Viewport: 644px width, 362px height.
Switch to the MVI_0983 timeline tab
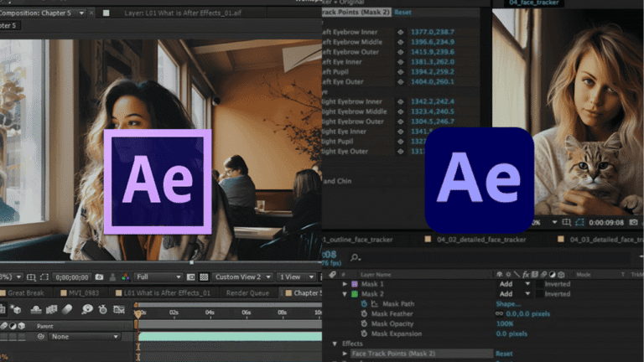(80, 293)
